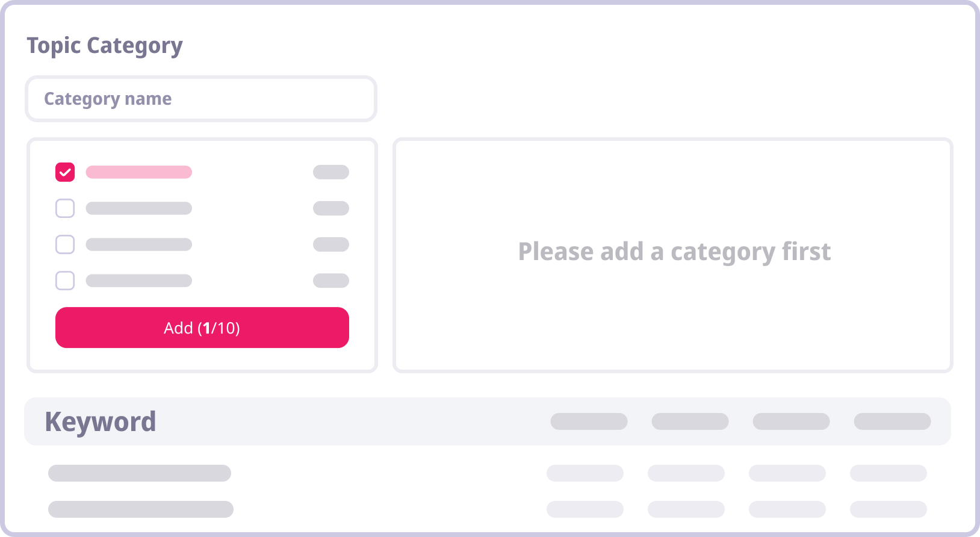Uncheck the pink checked category checkbox
This screenshot has width=980, height=537.
[x=65, y=172]
